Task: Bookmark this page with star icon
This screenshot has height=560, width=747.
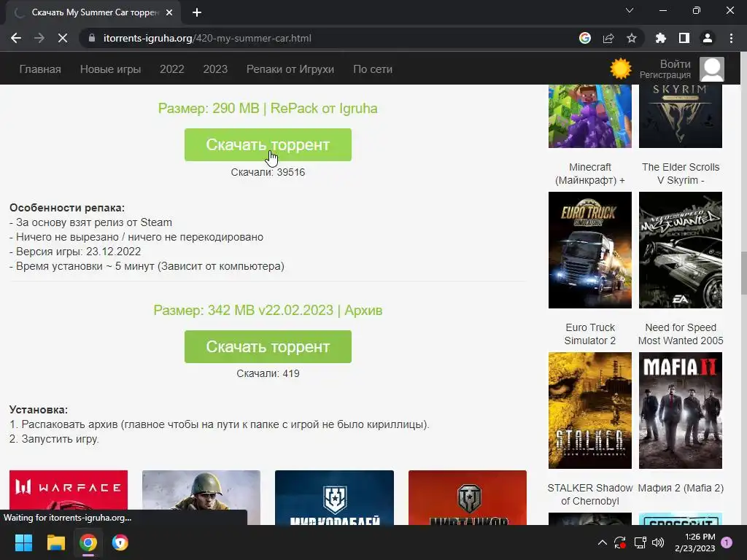Action: [x=632, y=38]
